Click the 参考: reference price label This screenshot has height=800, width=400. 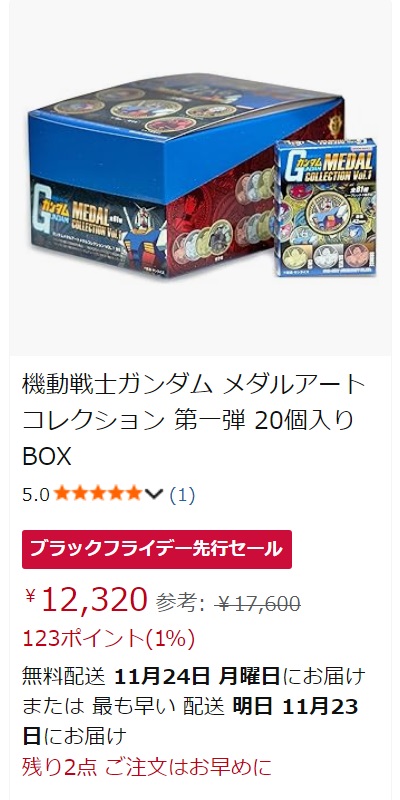[180, 604]
